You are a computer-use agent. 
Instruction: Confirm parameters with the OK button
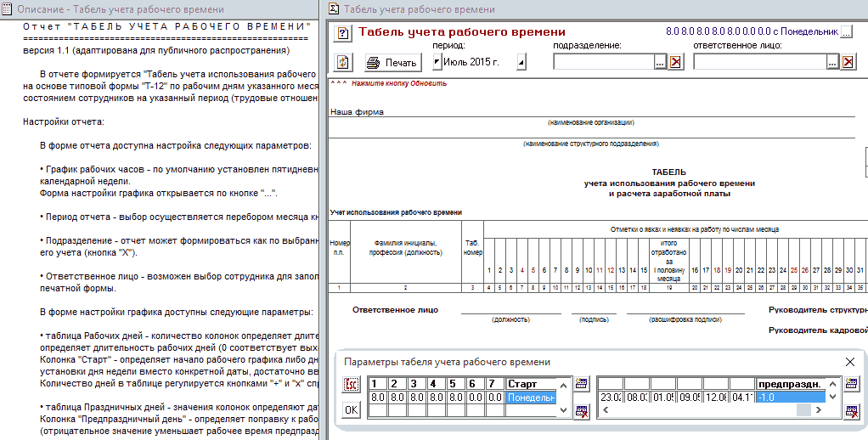[351, 410]
